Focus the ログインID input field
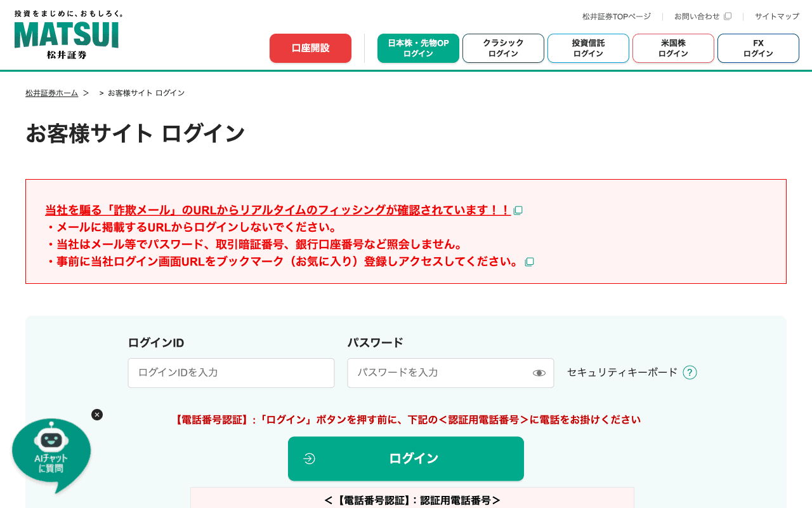This screenshot has height=508, width=812. [231, 373]
